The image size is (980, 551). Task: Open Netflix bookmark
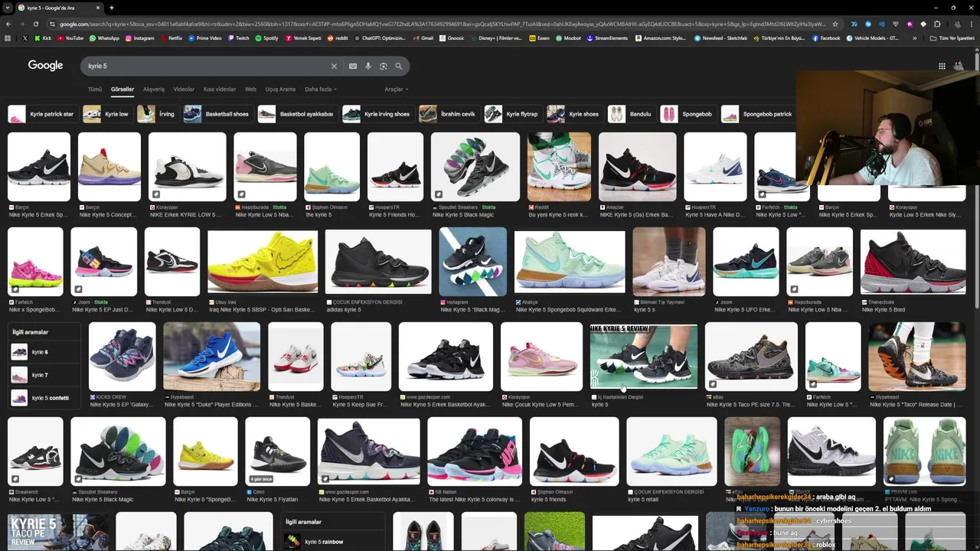click(171, 37)
